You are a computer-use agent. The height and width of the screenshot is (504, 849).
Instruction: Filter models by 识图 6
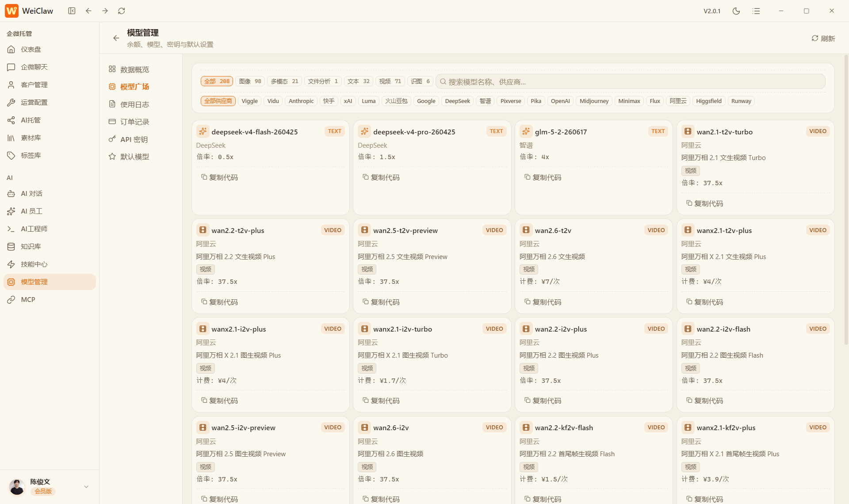click(x=420, y=81)
